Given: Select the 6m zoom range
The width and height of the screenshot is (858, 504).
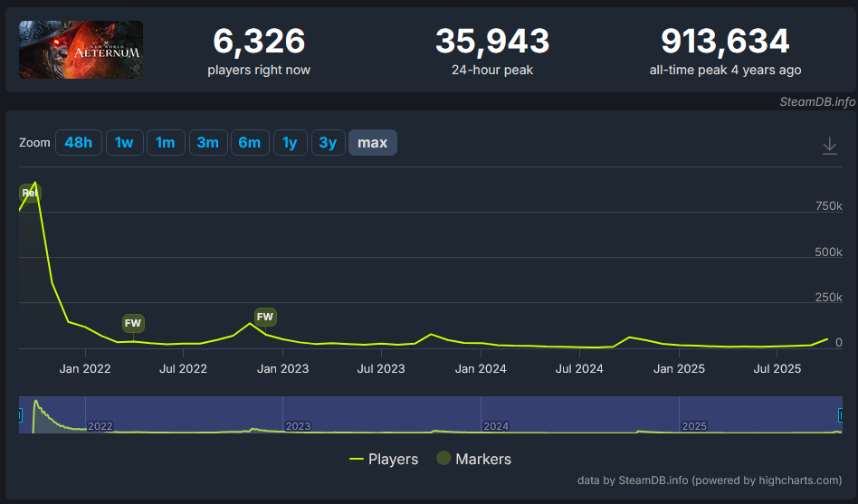Looking at the screenshot, I should click(250, 143).
